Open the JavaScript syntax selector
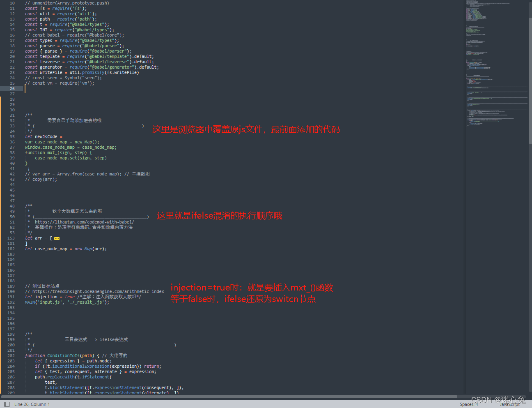Viewport: 532px width, 408px height. (x=509, y=404)
